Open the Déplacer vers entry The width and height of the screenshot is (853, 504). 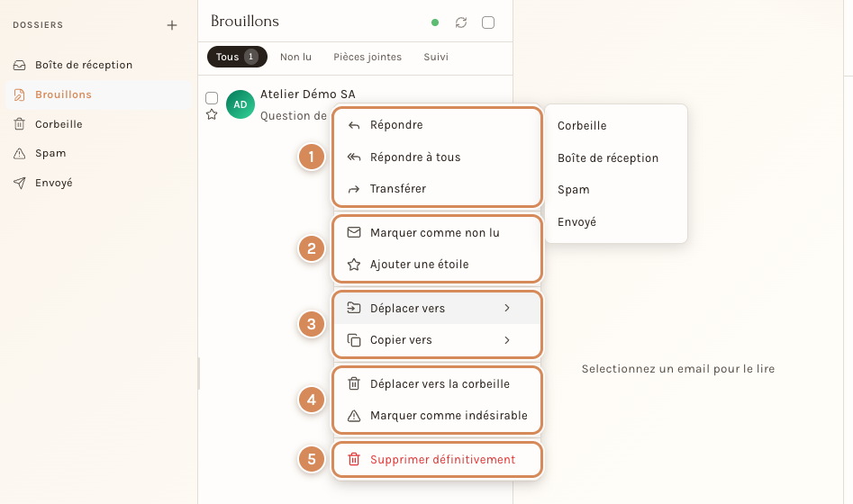click(x=438, y=309)
